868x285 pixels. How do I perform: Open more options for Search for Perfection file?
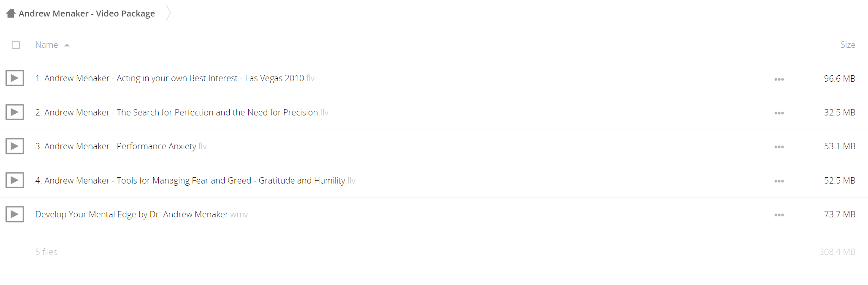[779, 113]
